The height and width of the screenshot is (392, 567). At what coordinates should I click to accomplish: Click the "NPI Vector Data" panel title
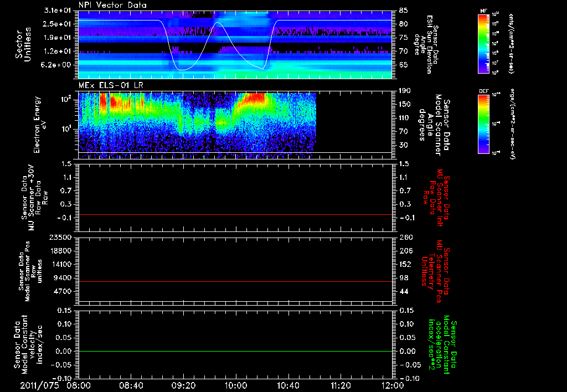(113, 5)
